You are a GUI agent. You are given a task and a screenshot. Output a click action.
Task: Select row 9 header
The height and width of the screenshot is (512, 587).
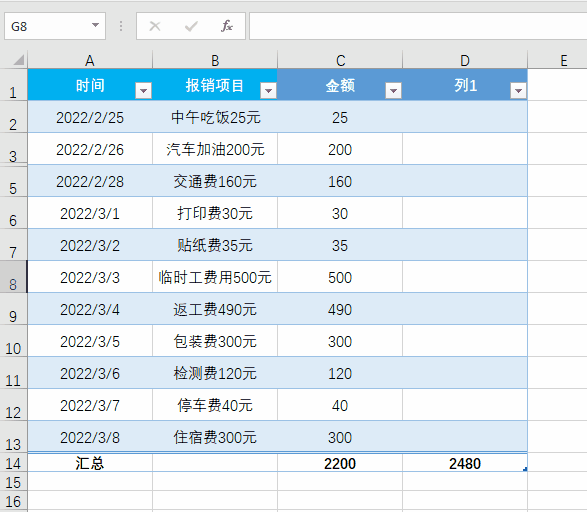(13, 309)
